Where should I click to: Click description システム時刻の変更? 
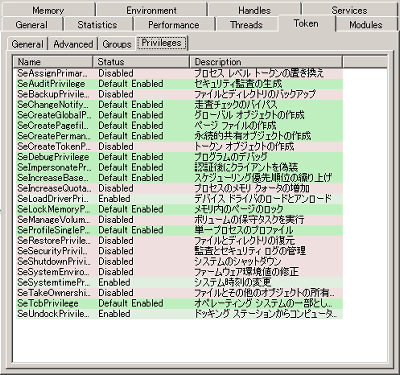pyautogui.click(x=233, y=283)
